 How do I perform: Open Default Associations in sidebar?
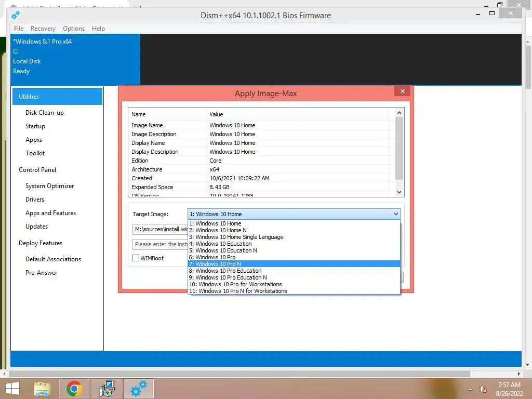pos(54,259)
